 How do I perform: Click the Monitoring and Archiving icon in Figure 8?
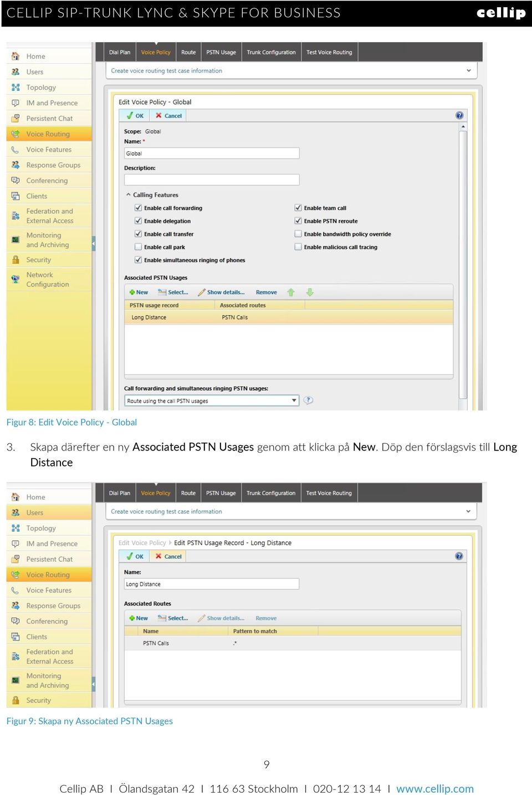point(16,240)
